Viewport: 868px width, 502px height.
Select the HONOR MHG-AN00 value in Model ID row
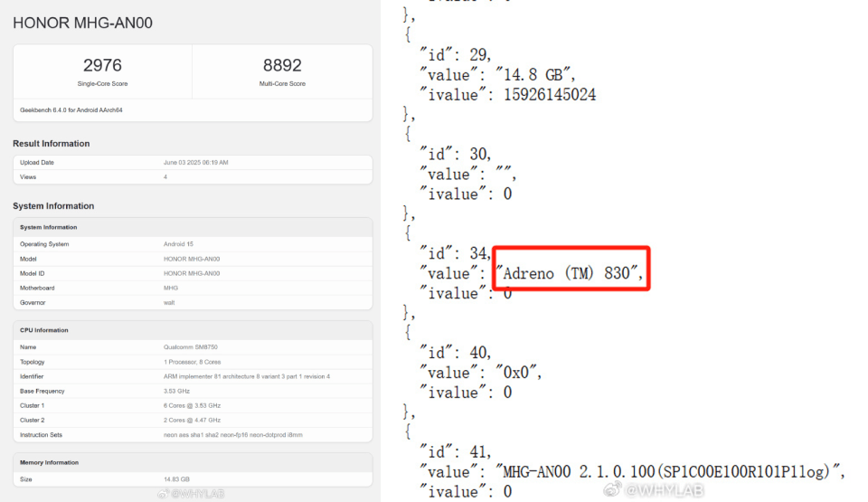click(x=192, y=273)
